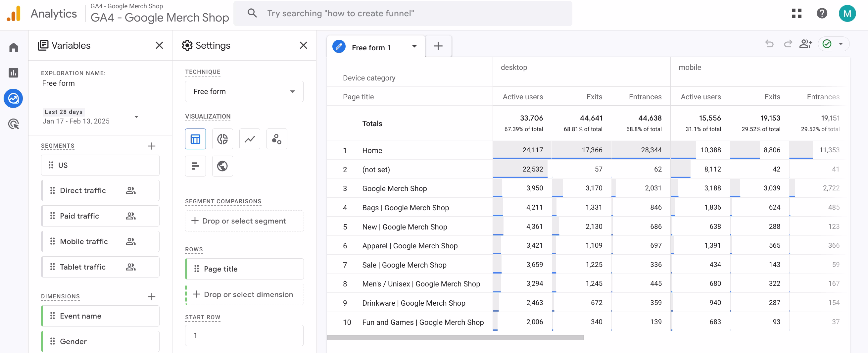Add a new segment with plus button
This screenshot has height=353, width=868.
(152, 146)
